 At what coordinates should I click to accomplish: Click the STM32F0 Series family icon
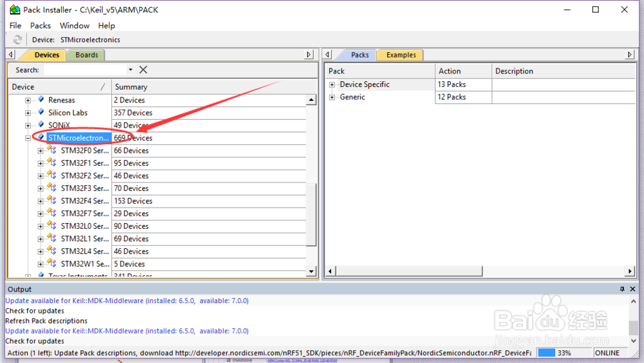(52, 150)
